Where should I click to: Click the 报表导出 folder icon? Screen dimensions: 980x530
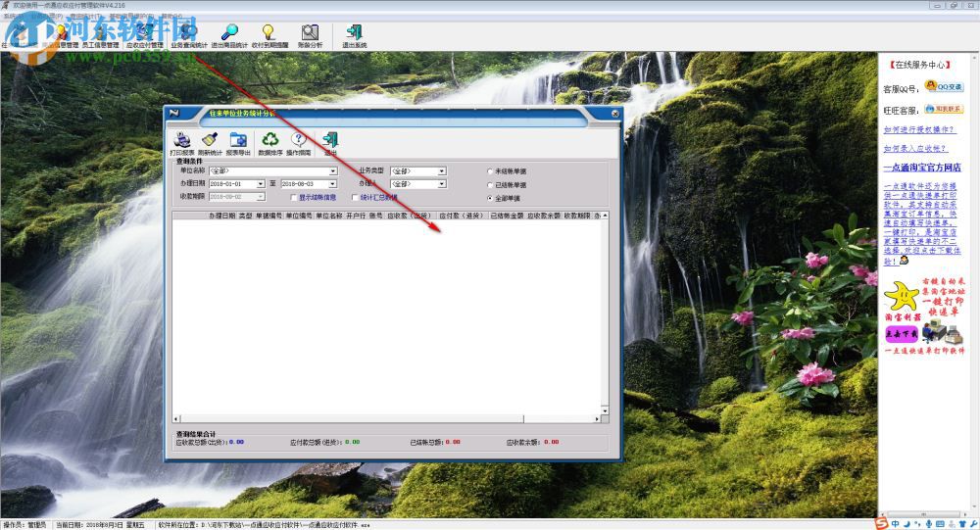click(238, 140)
